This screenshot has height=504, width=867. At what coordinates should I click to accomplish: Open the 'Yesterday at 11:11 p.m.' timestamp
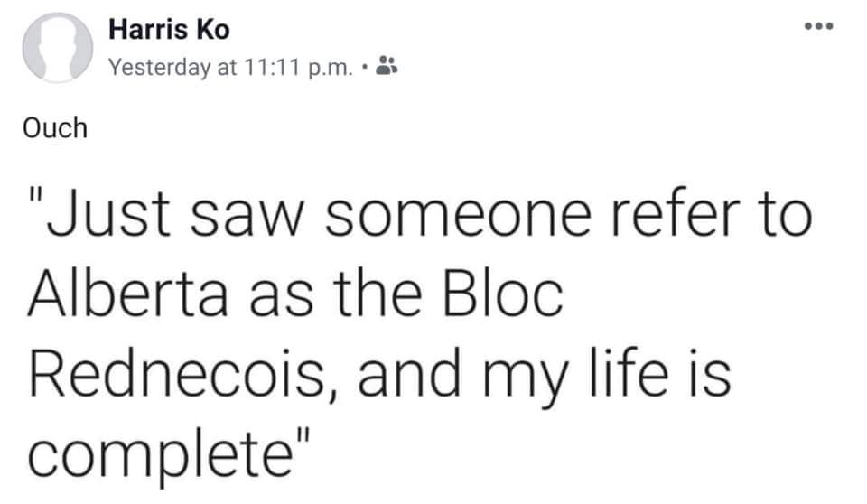tap(230, 68)
